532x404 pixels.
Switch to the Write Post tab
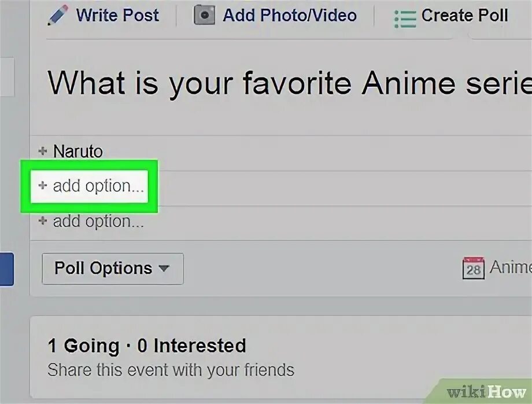pos(104,15)
